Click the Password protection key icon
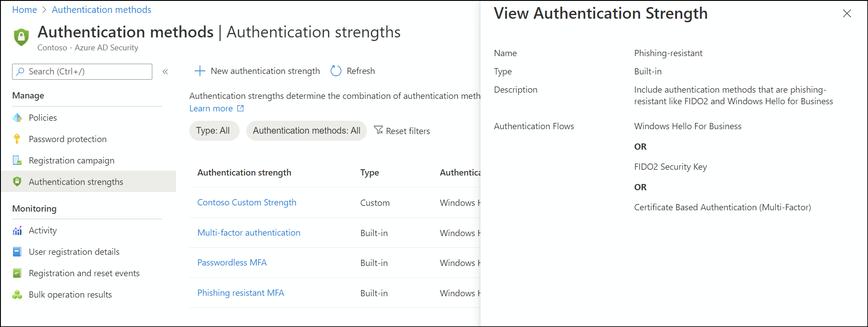This screenshot has height=327, width=868. [17, 139]
